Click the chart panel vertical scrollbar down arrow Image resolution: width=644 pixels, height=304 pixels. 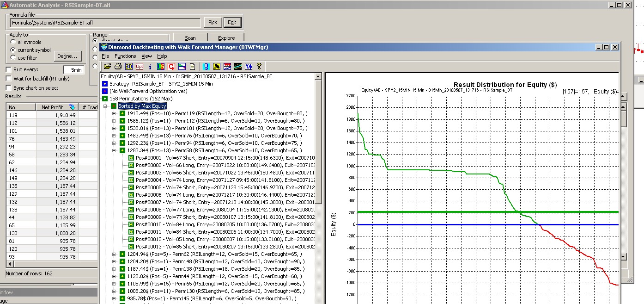(623, 257)
